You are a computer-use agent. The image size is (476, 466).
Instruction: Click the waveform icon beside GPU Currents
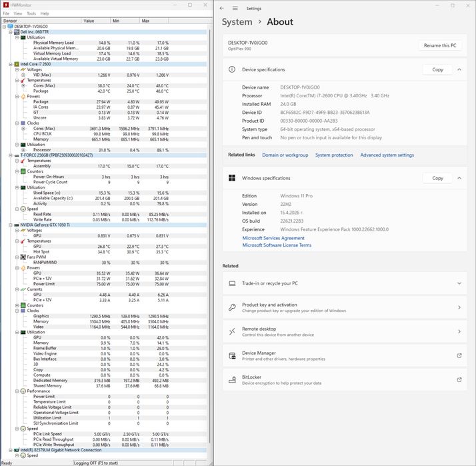tap(23, 289)
